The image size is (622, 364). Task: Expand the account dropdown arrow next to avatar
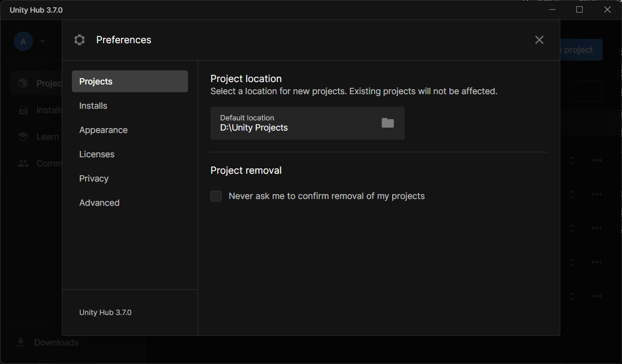43,41
